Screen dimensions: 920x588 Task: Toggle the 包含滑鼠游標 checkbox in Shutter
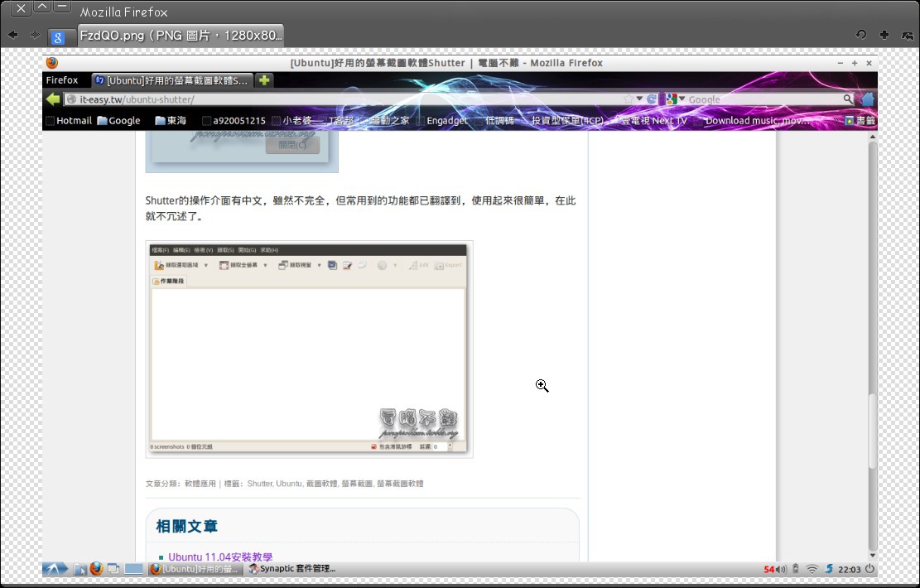[x=373, y=446]
